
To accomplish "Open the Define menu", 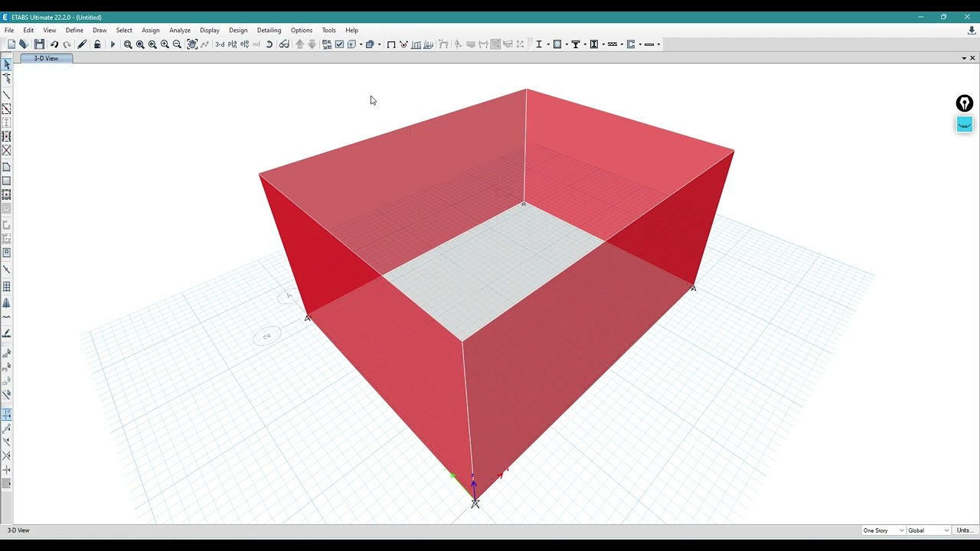I will point(74,31).
